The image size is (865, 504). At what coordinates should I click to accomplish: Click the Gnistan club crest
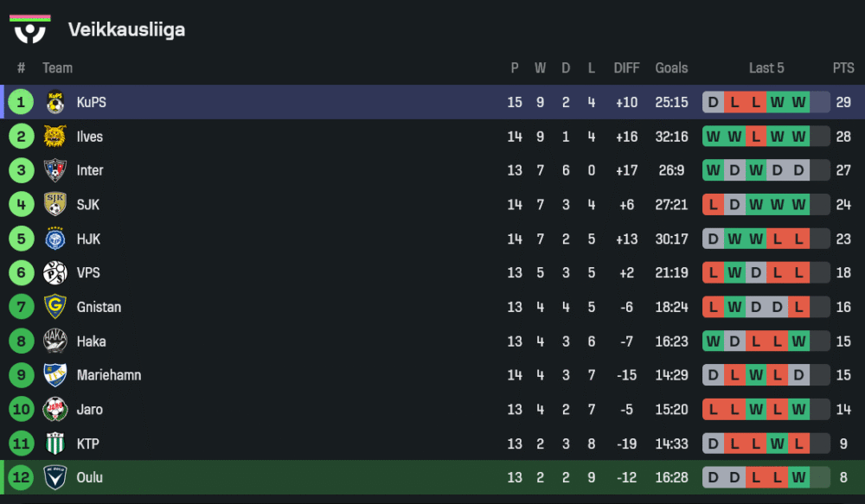[55, 307]
